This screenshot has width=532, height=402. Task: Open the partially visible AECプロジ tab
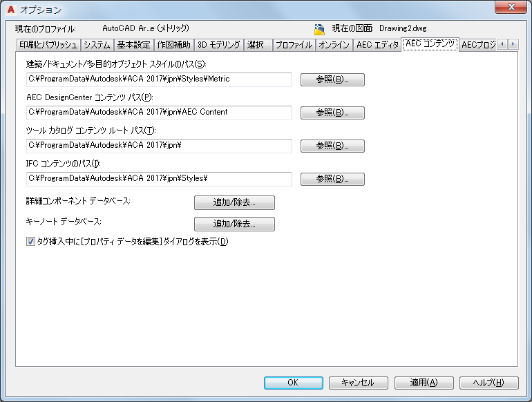(478, 45)
